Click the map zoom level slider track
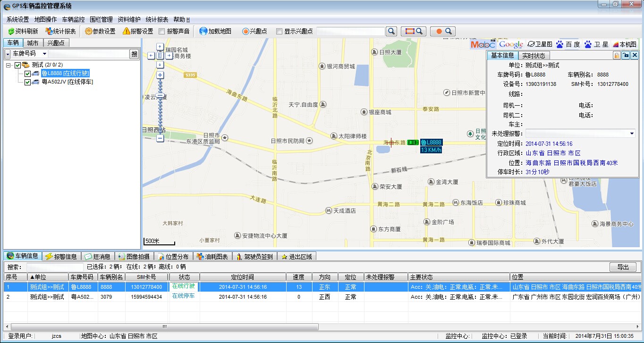The height and width of the screenshot is (343, 644). (160, 113)
